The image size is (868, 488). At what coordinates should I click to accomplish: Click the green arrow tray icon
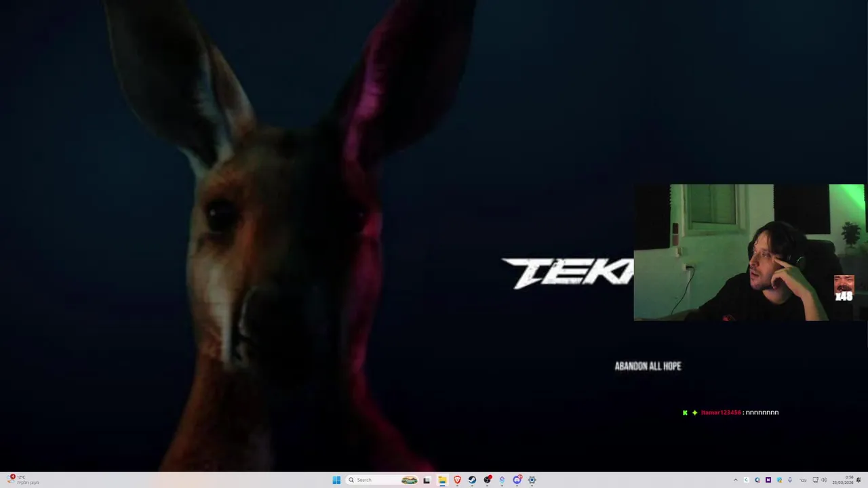click(x=747, y=480)
